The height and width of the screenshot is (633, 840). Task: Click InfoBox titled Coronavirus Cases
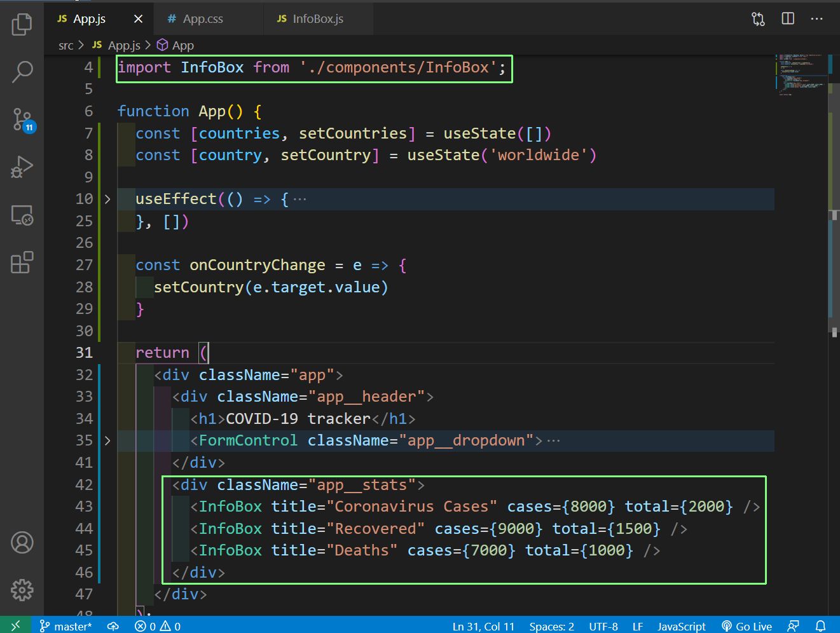point(475,507)
